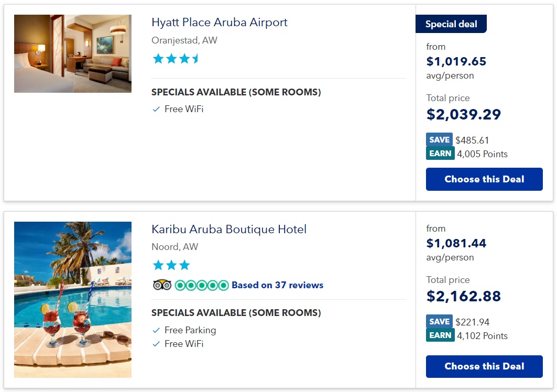The width and height of the screenshot is (557, 392).
Task: Click the Free WiFi checkmark under Hyatt Place
Action: 156,109
